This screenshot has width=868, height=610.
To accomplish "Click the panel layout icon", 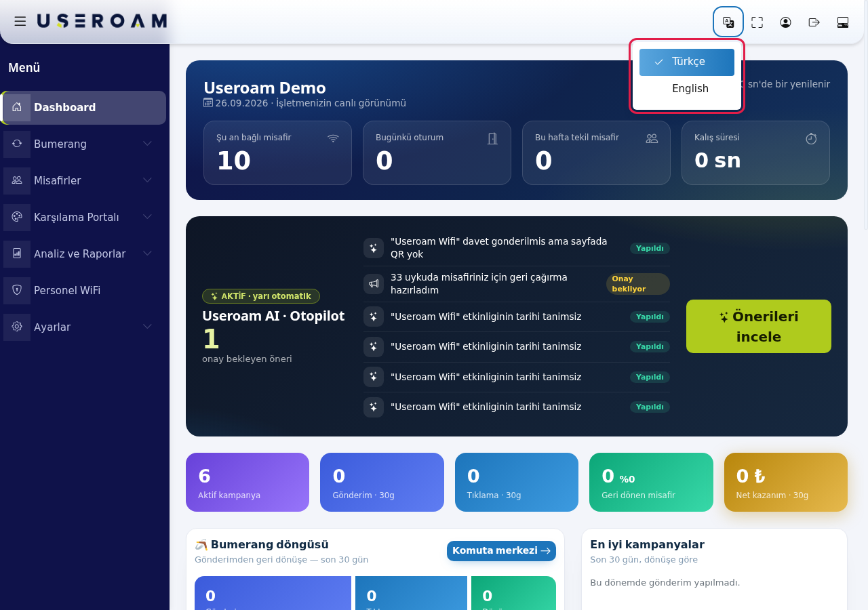I will pyautogui.click(x=843, y=22).
